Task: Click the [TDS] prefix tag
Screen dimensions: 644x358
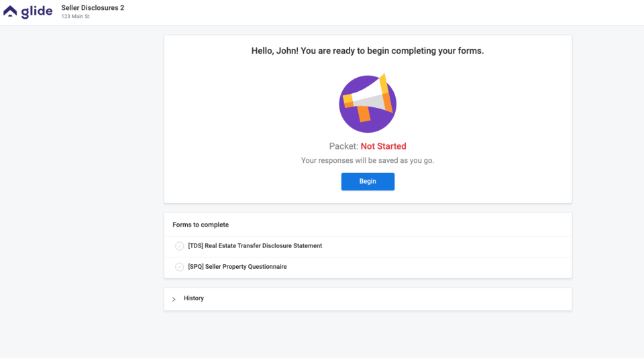Action: pos(195,246)
